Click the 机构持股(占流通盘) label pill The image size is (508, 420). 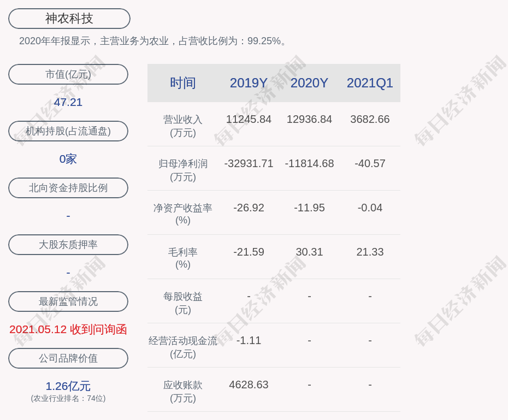[x=68, y=131]
